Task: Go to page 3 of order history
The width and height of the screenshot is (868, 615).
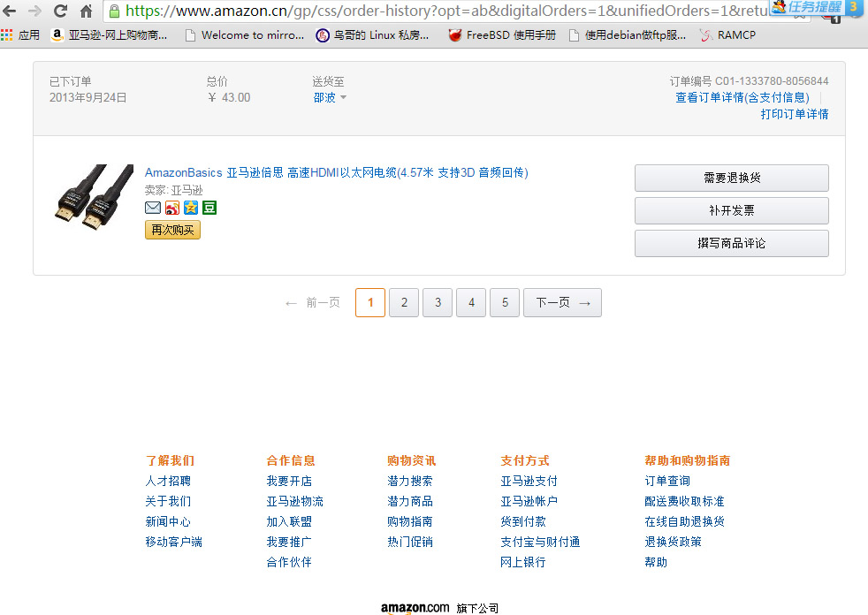Action: tap(438, 302)
